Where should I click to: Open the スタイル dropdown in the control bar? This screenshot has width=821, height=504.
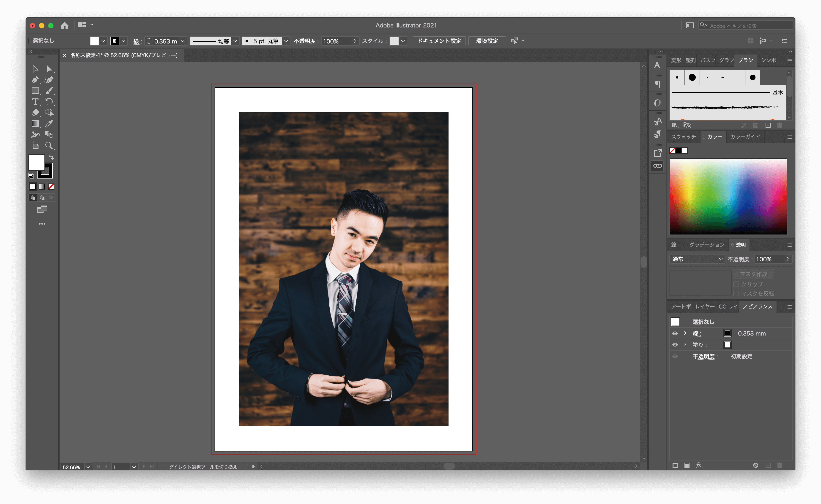click(403, 41)
